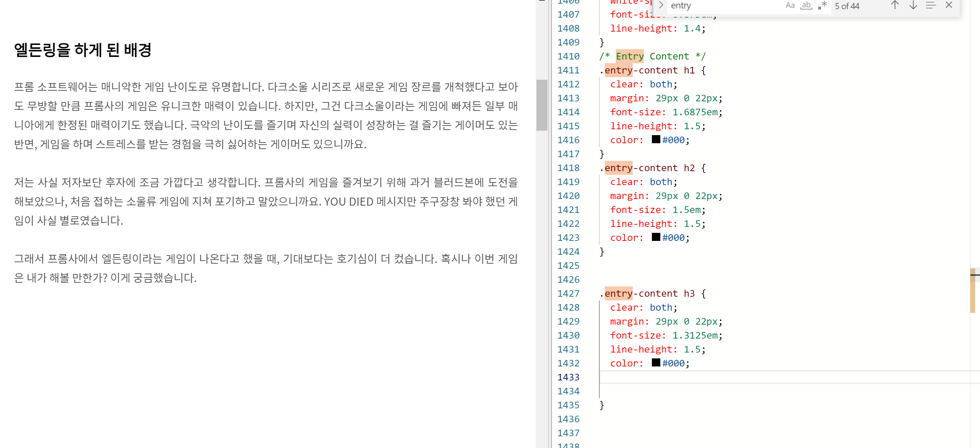Click the '5 of 44' match counter
The height and width of the screenshot is (448, 980).
pos(847,6)
